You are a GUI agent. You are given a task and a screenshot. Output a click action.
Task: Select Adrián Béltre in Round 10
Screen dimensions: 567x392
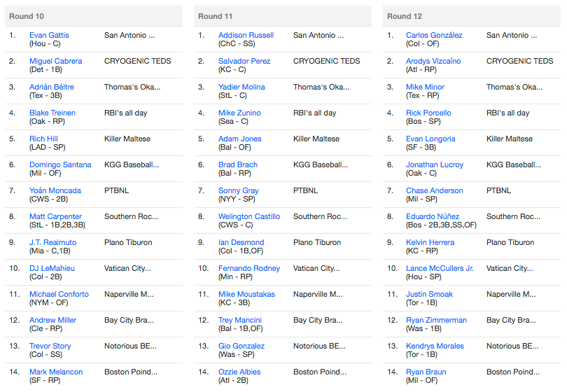(x=52, y=87)
